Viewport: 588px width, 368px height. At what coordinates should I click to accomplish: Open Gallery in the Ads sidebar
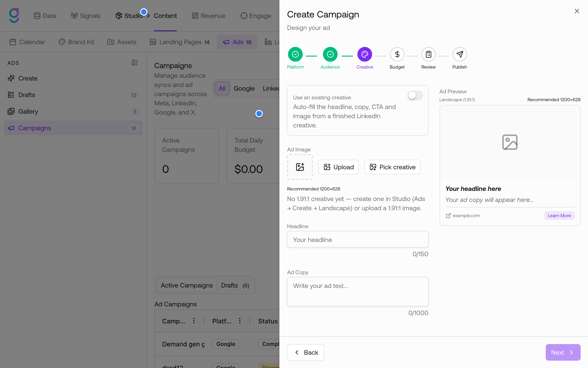(x=73, y=112)
